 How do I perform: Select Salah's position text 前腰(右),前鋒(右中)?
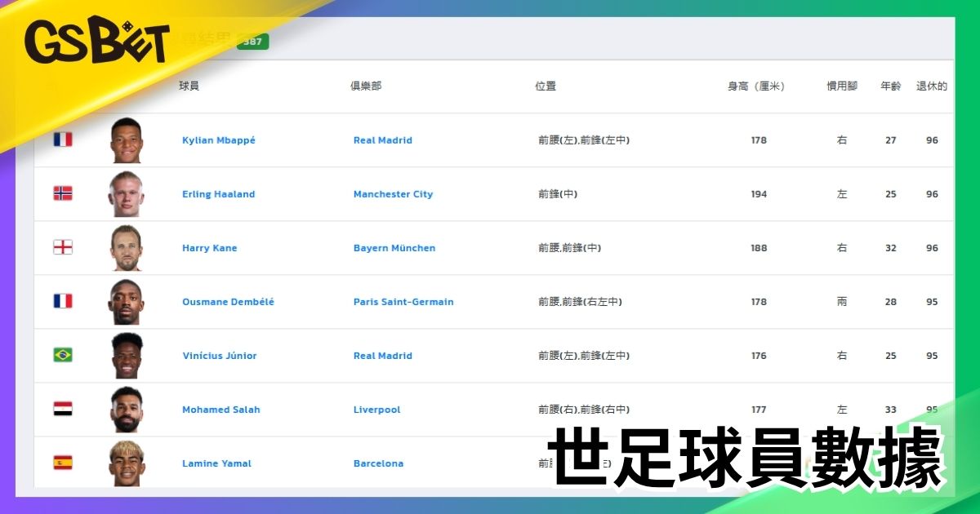tap(584, 410)
